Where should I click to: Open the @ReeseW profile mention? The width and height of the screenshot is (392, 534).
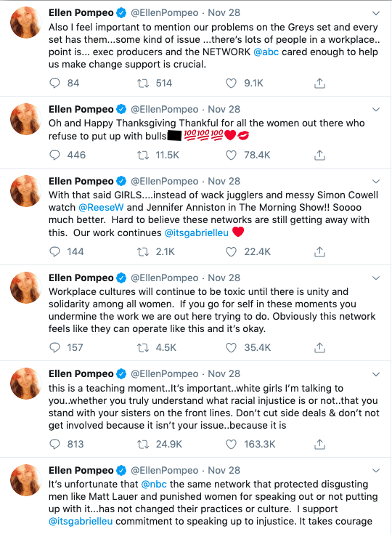tap(101, 207)
